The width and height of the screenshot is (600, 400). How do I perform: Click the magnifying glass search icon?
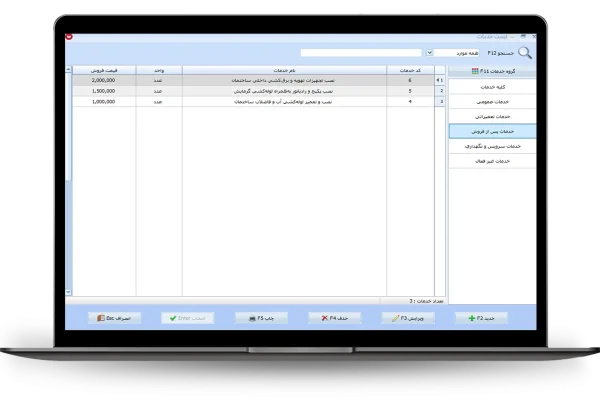tap(525, 53)
